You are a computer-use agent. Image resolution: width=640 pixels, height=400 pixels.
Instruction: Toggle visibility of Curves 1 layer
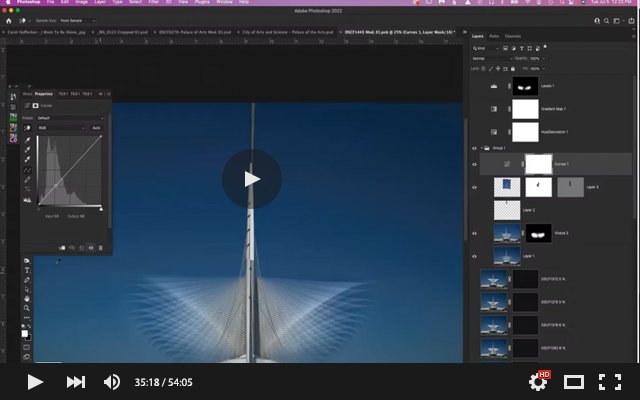(474, 164)
